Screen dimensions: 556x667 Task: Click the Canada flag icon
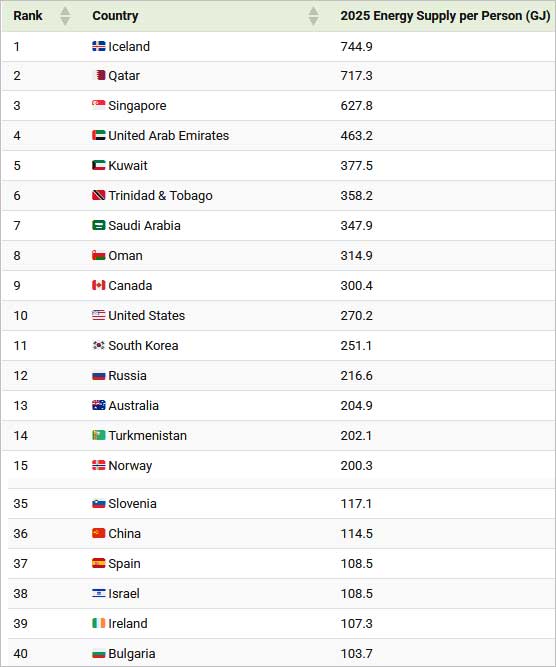tap(99, 285)
